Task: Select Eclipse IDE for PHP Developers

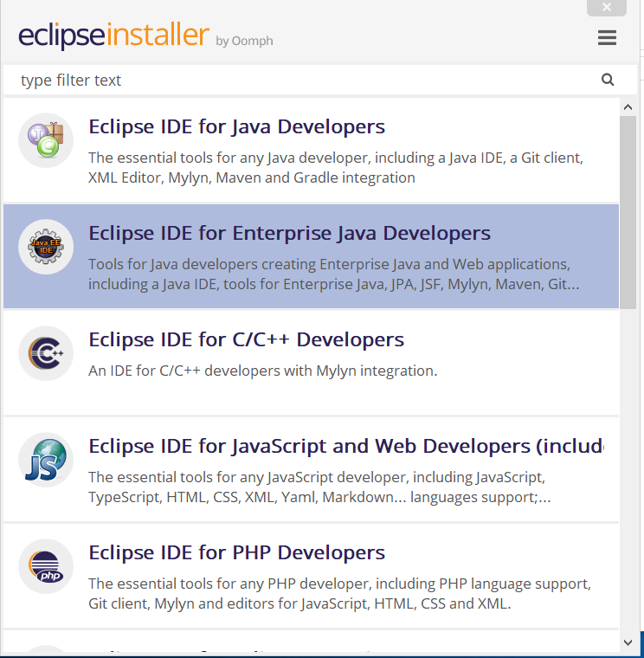Action: (311, 576)
